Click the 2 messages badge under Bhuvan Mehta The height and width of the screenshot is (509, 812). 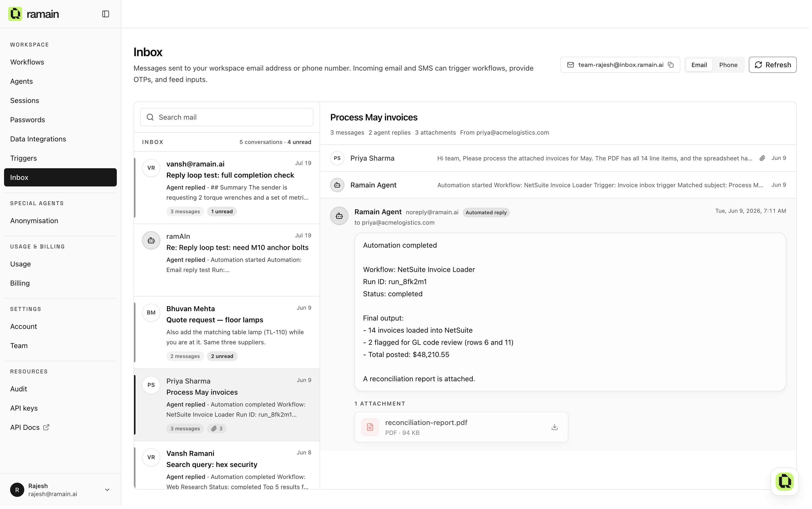tap(185, 356)
